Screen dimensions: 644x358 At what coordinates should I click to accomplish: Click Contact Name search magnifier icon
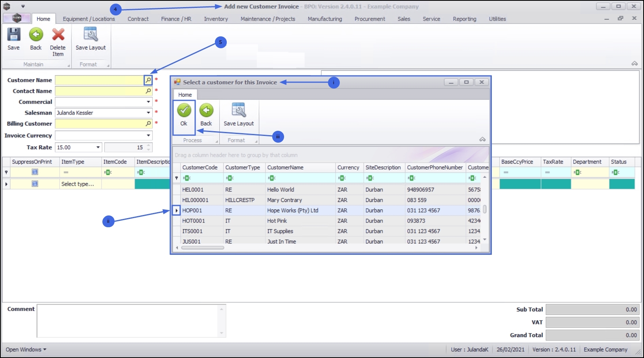(148, 91)
